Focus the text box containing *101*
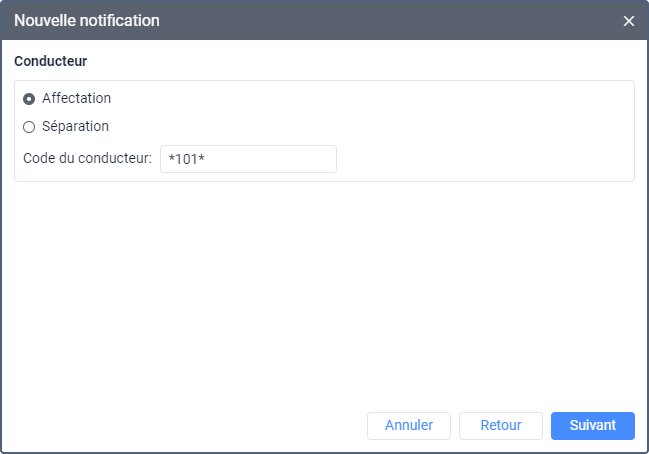 click(x=248, y=159)
